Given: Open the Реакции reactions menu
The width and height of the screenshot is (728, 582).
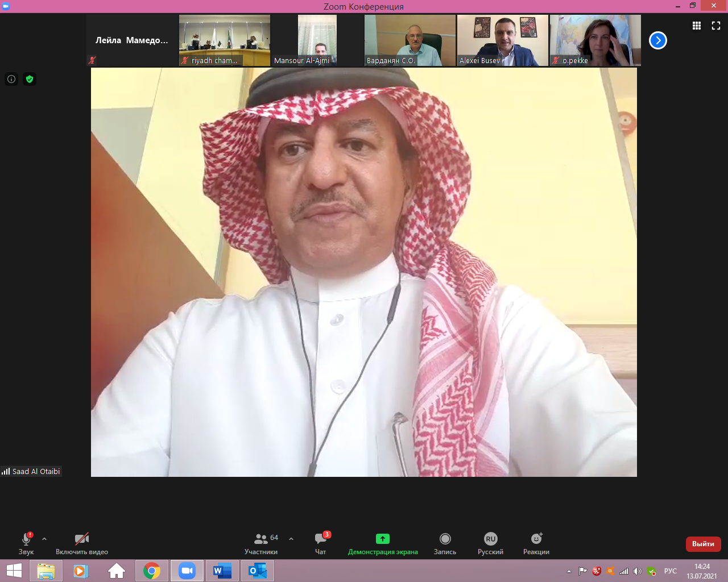Looking at the screenshot, I should 536,543.
